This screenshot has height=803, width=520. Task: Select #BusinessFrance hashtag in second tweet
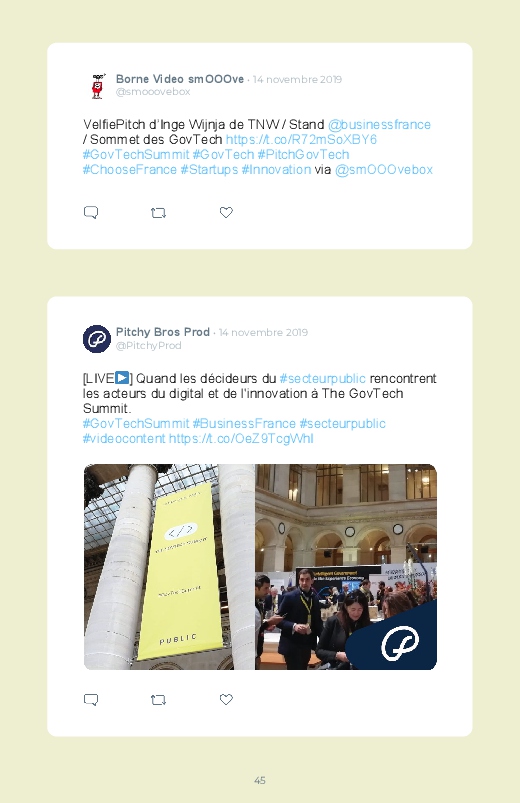pyautogui.click(x=244, y=424)
